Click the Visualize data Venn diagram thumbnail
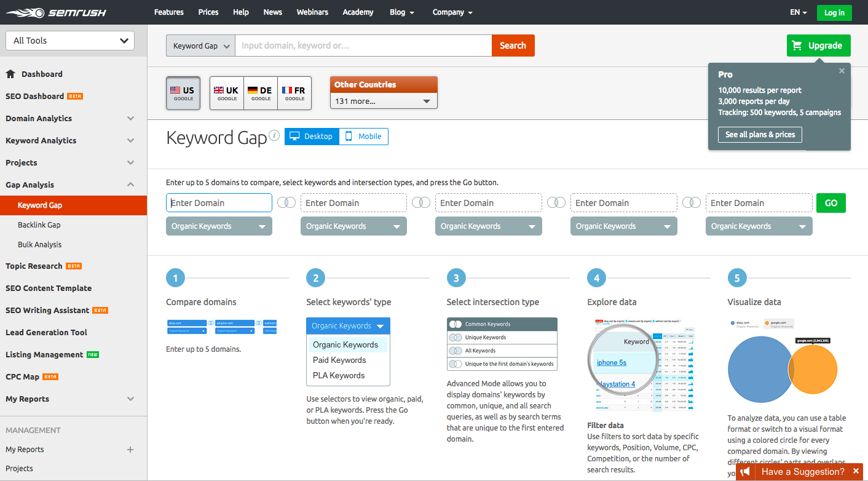The height and width of the screenshot is (481, 868). tap(783, 362)
